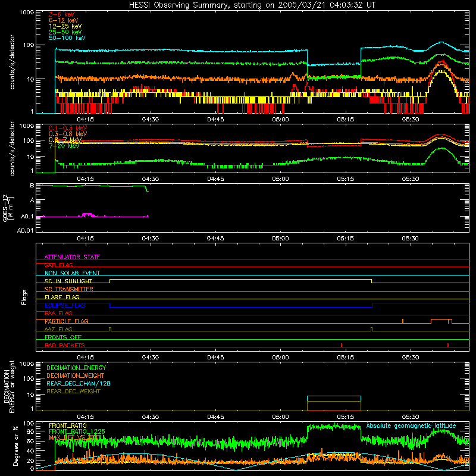Click the red BAD_PACKETS label
This screenshot has width=476, height=476.
click(x=65, y=345)
